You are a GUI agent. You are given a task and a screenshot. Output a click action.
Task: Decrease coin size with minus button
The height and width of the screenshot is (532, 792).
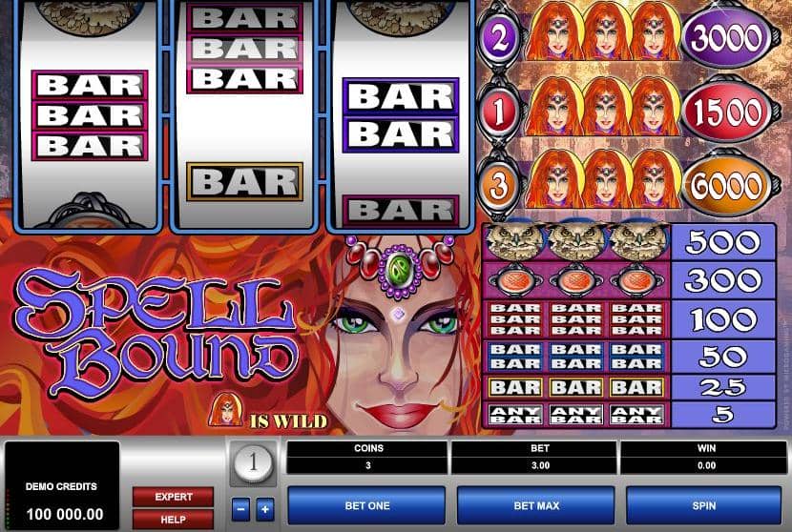coord(240,509)
